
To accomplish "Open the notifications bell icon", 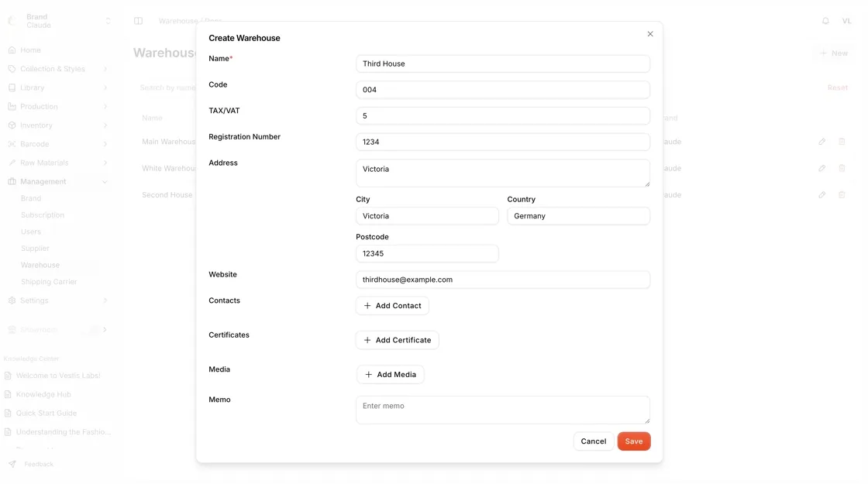I will (825, 21).
